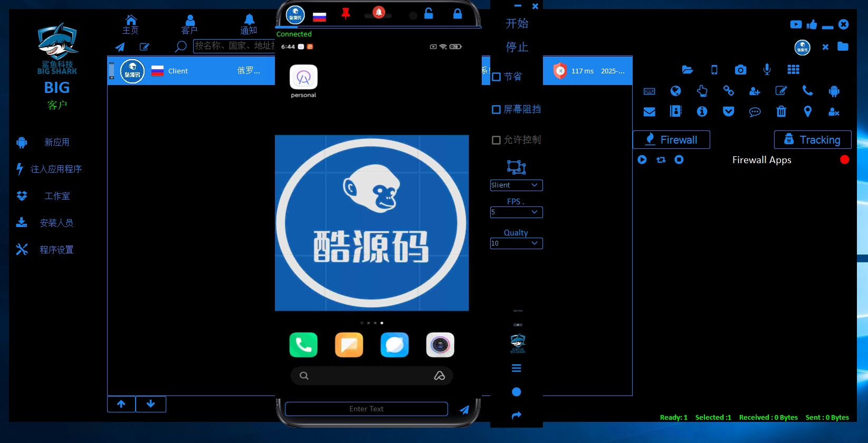Click the play icon beside Firewall Apps

point(642,159)
